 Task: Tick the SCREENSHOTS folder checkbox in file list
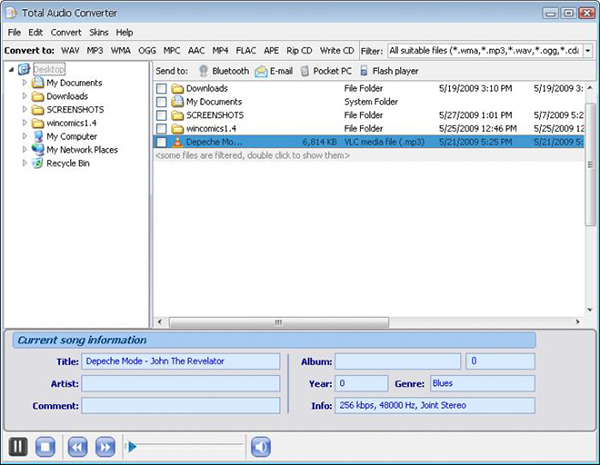[x=161, y=116]
